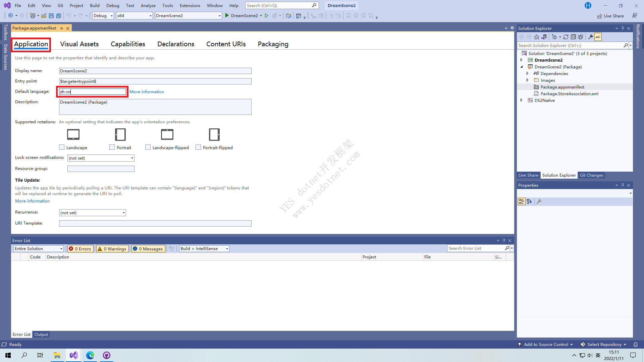Click the Live Share button in toolbar
The height and width of the screenshot is (362, 644).
[x=610, y=16]
